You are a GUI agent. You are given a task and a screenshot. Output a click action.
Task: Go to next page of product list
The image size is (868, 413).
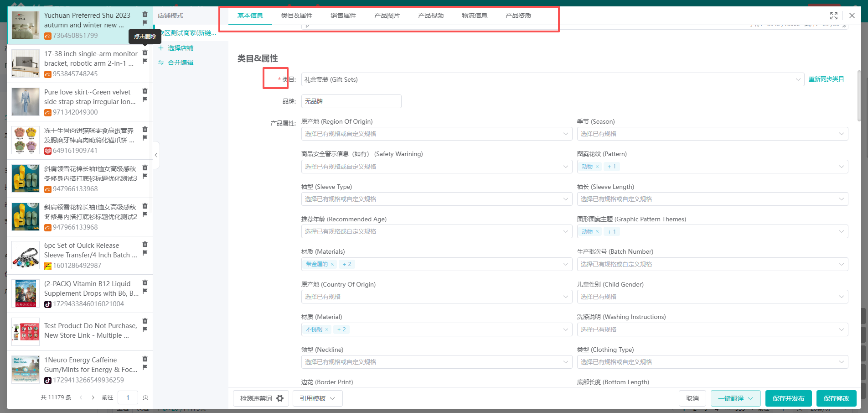(x=93, y=397)
